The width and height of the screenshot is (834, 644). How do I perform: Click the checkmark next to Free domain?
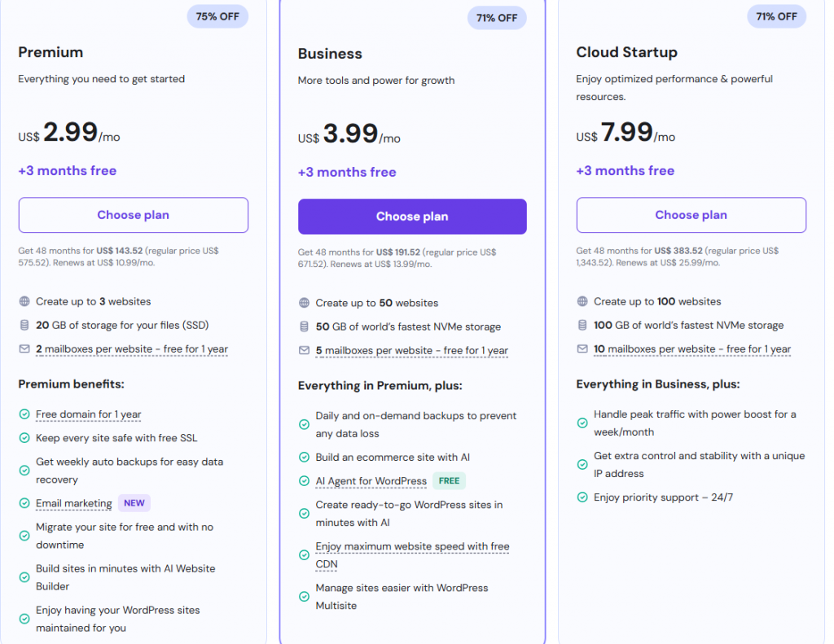(x=24, y=414)
